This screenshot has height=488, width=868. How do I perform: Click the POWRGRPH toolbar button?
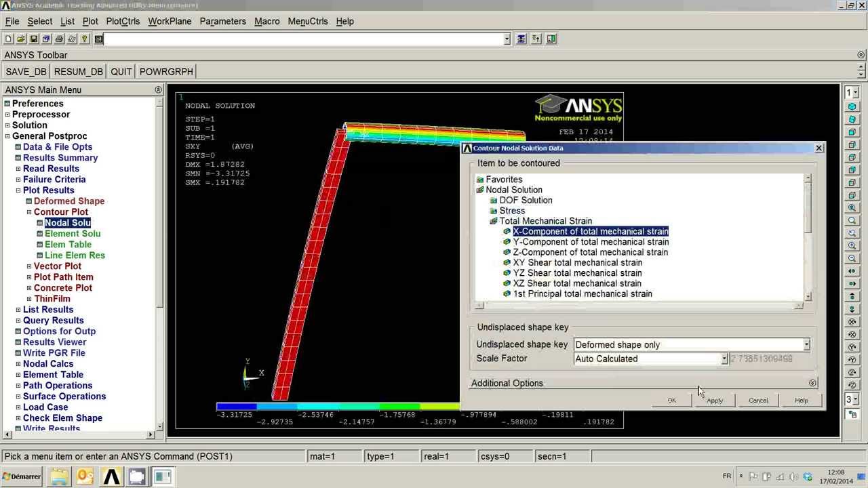click(x=166, y=71)
